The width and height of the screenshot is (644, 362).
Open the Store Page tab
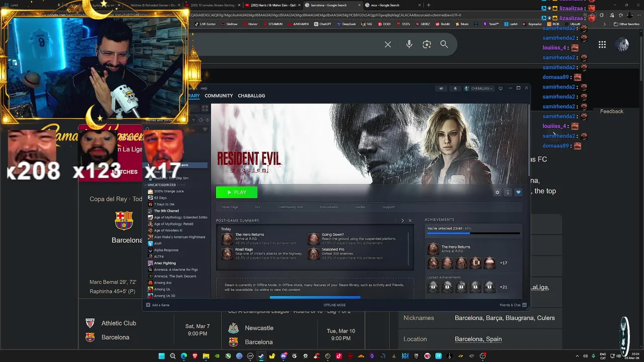click(x=230, y=207)
